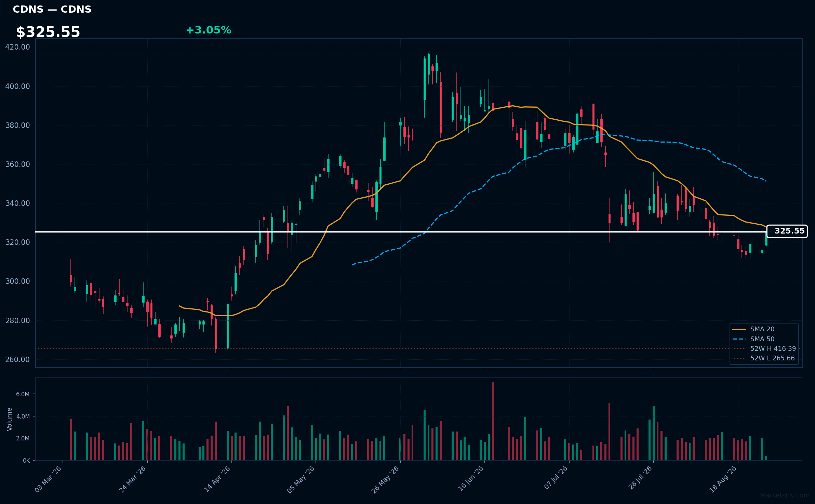Click the Volume axis title
This screenshot has width=815, height=504.
[10, 419]
